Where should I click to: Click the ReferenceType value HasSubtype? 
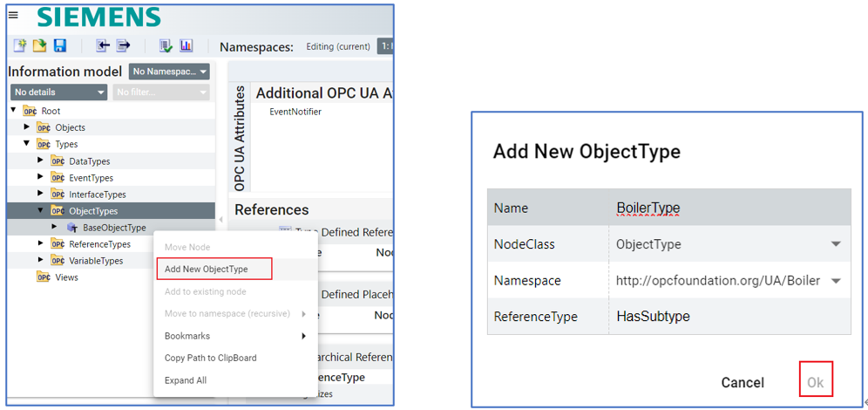coord(653,317)
